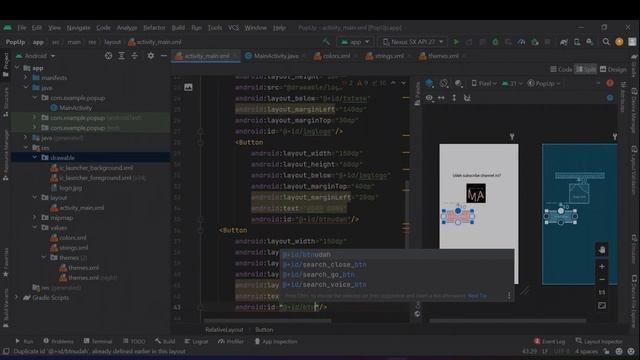Toggle horizontal expand arrows icon
The height and width of the screenshot is (360, 640).
(x=441, y=98)
